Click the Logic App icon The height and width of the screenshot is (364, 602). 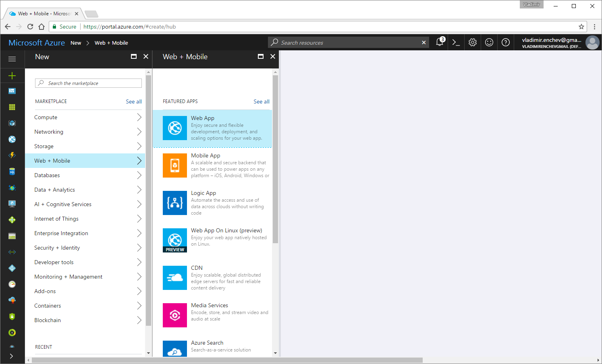coord(175,203)
